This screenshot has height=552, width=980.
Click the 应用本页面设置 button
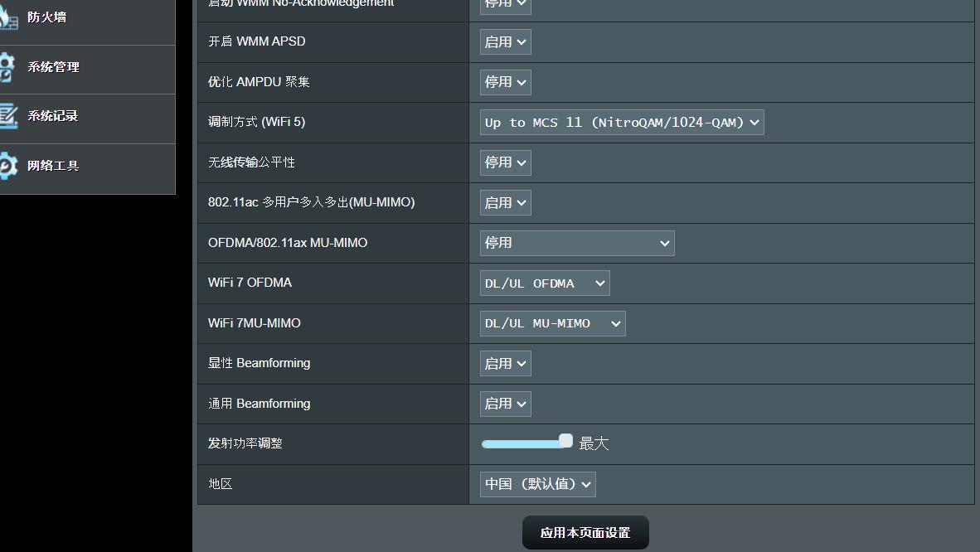(x=585, y=533)
